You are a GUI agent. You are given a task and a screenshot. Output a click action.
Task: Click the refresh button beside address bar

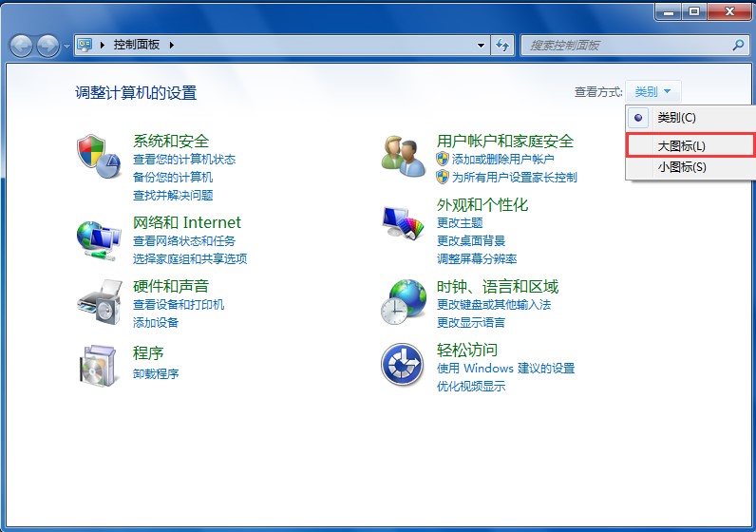pyautogui.click(x=502, y=46)
